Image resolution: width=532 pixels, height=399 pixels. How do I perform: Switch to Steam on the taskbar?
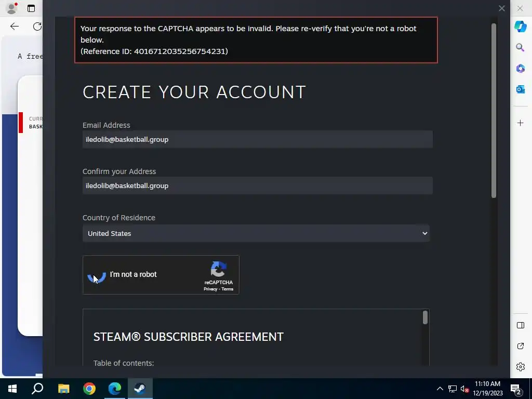pyautogui.click(x=140, y=389)
